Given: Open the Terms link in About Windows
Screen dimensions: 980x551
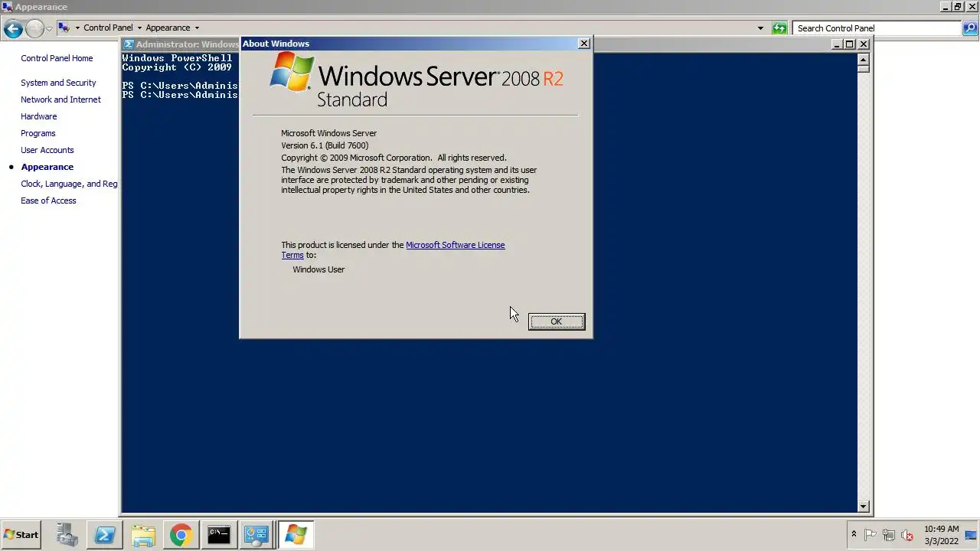Looking at the screenshot, I should 292,255.
